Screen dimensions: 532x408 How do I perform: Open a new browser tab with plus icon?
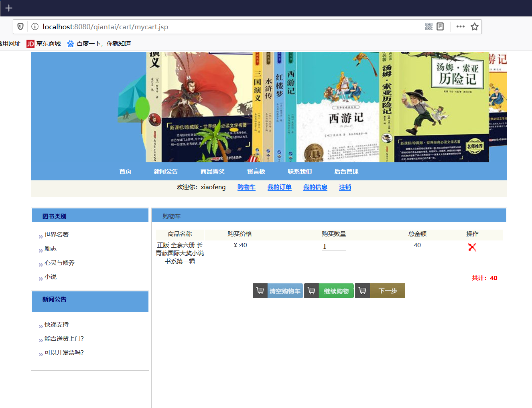point(9,8)
